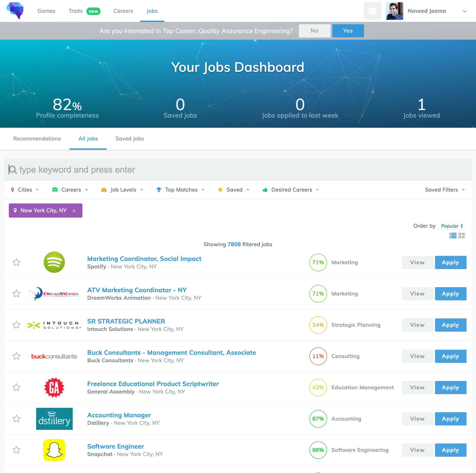476x473 pixels.
Task: Open the Spotify company logo
Action: 54,262
